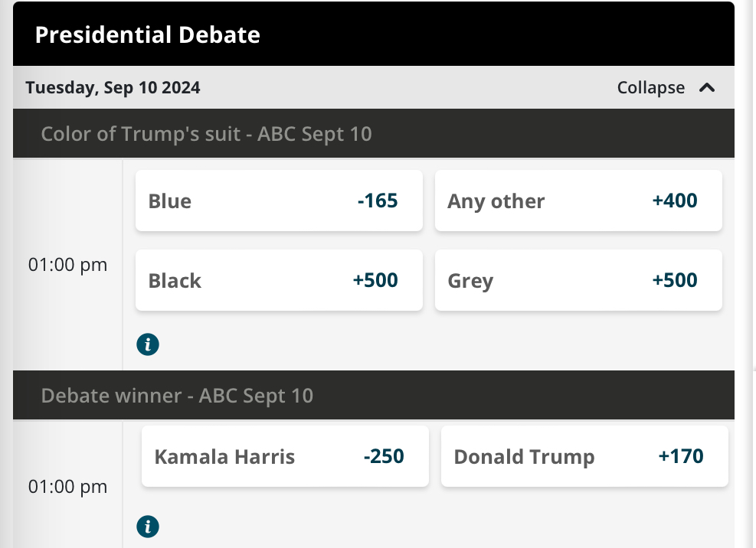Screen dimensions: 756x548
Task: Pick Black suit at +500
Action: click(x=279, y=280)
